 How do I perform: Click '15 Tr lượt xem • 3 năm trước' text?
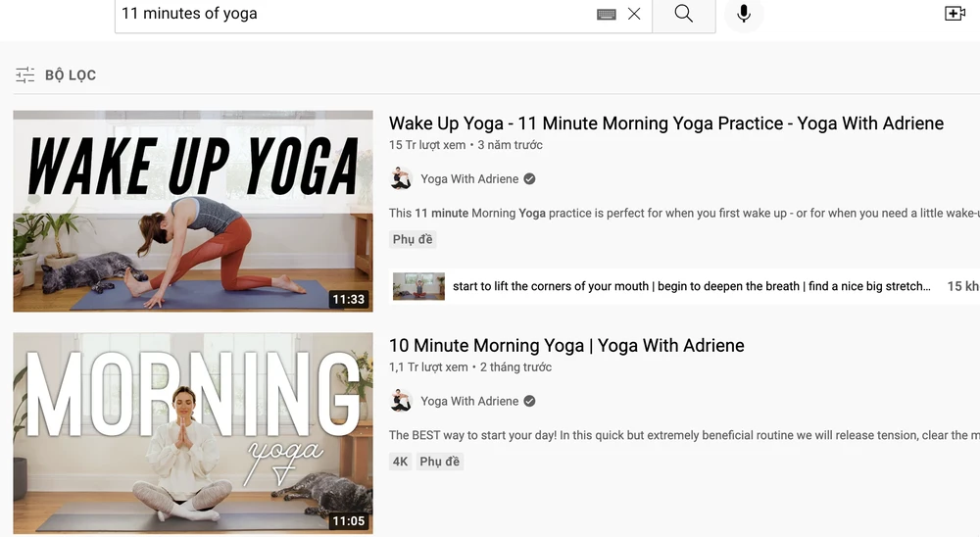(465, 145)
